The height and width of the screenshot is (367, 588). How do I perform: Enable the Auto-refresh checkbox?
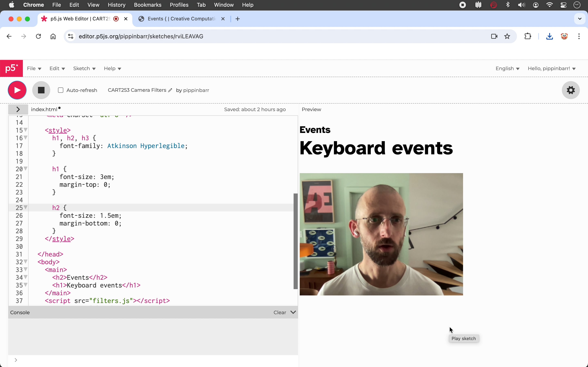click(60, 90)
